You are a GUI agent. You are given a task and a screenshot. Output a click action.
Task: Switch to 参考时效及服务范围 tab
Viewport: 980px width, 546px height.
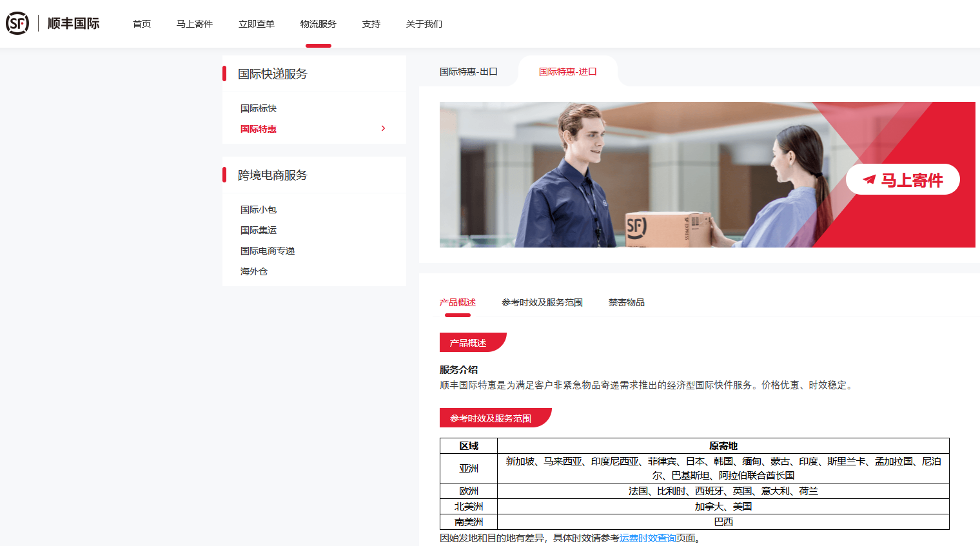(542, 302)
